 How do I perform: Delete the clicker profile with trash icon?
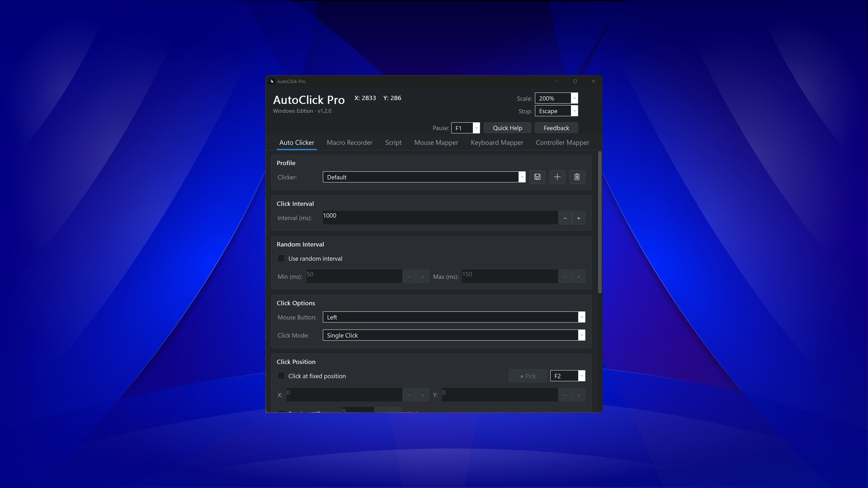[577, 177]
